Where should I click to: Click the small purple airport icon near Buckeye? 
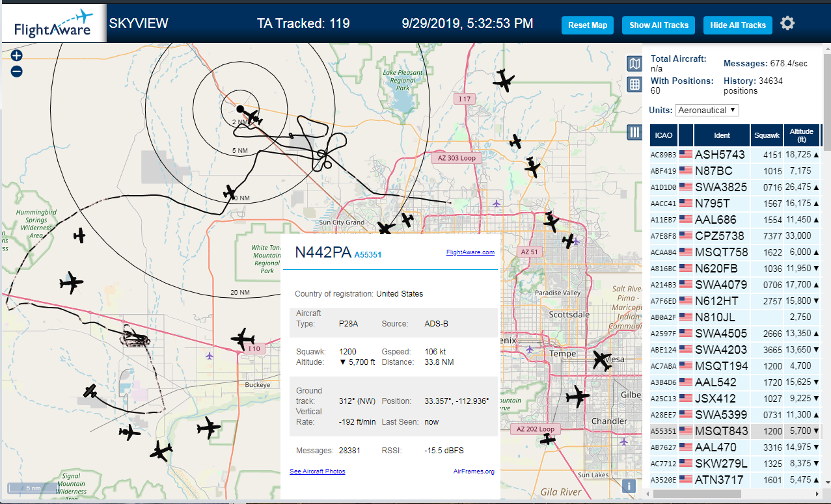pos(209,356)
